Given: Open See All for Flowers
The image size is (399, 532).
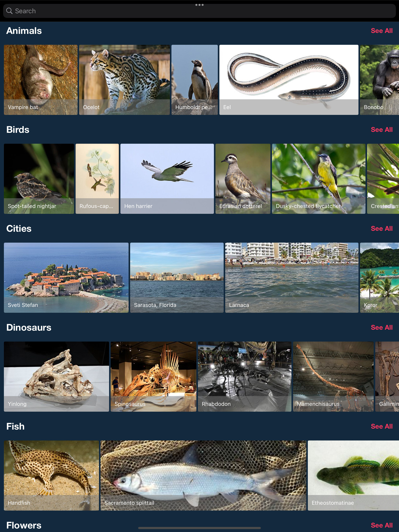Looking at the screenshot, I should 381,525.
